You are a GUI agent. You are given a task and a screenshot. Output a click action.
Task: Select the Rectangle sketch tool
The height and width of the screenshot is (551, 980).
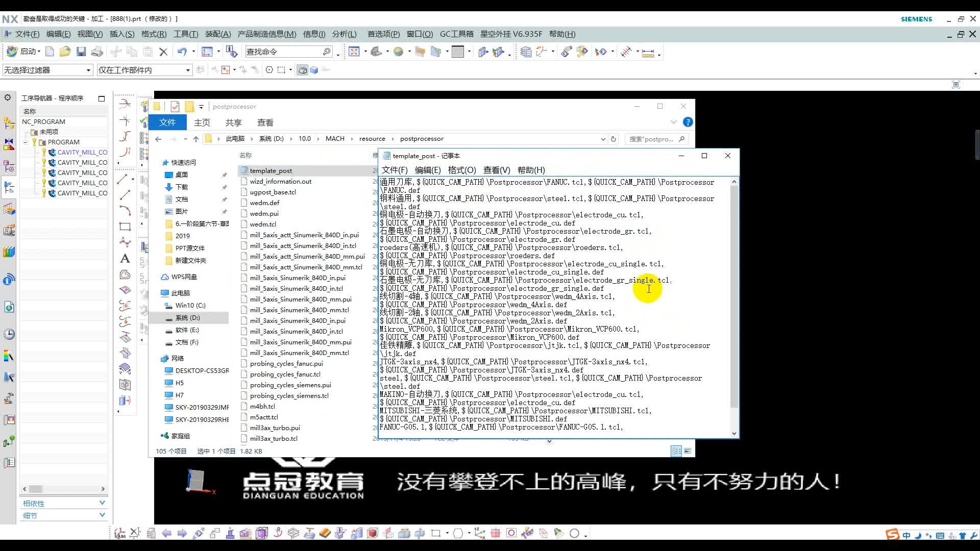pos(125,227)
